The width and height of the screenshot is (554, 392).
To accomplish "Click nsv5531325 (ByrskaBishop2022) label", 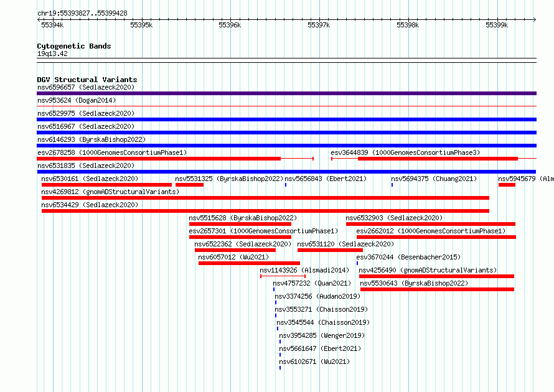I will (x=229, y=179).
